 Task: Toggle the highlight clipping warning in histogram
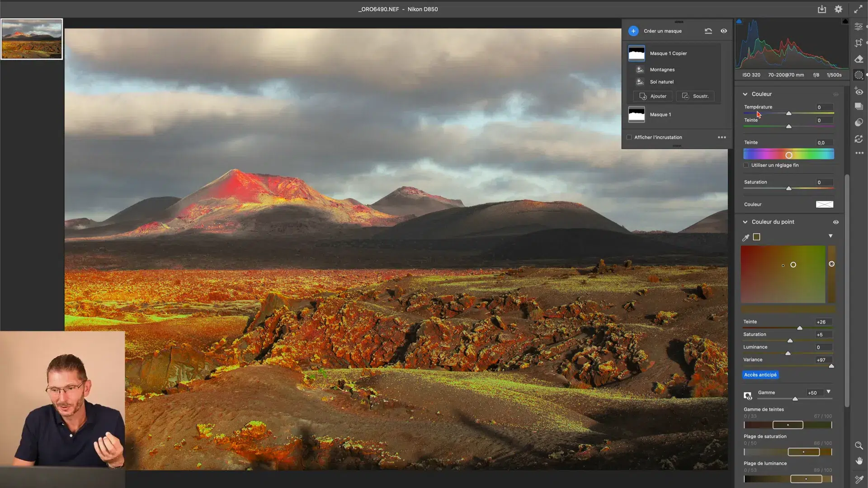pyautogui.click(x=844, y=21)
